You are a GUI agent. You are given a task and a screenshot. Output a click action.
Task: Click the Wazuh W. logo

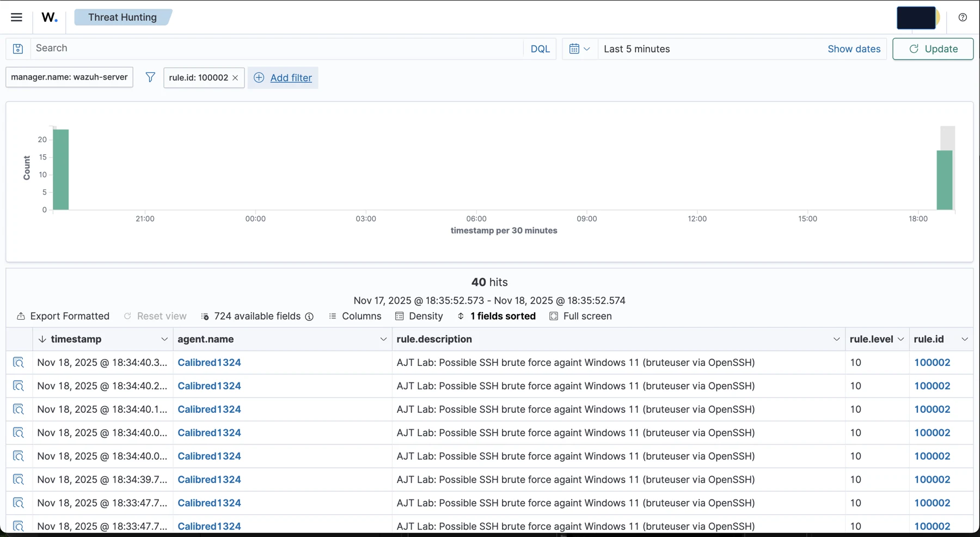50,17
